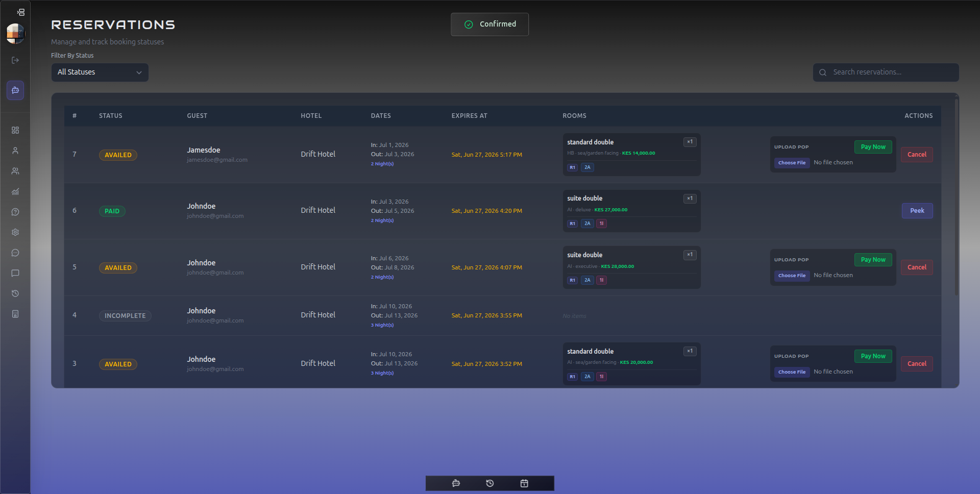Viewport: 980px width, 494px height.
Task: Cancel reservation 5
Action: [917, 267]
